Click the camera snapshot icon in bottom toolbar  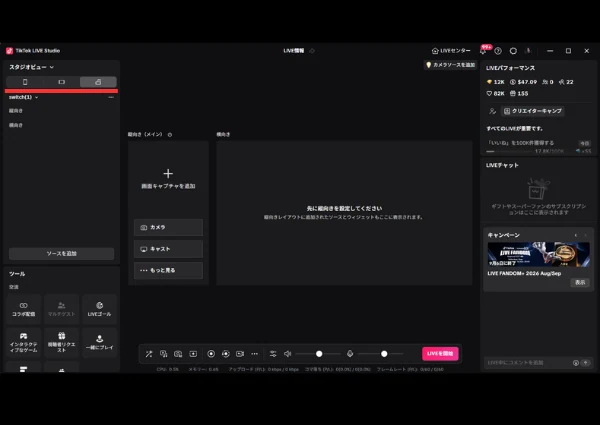click(178, 354)
